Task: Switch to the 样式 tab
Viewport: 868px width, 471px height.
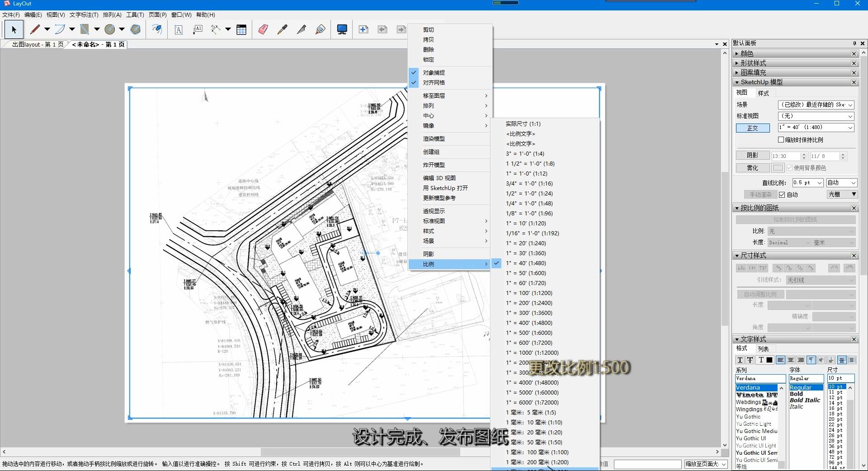Action: [763, 93]
